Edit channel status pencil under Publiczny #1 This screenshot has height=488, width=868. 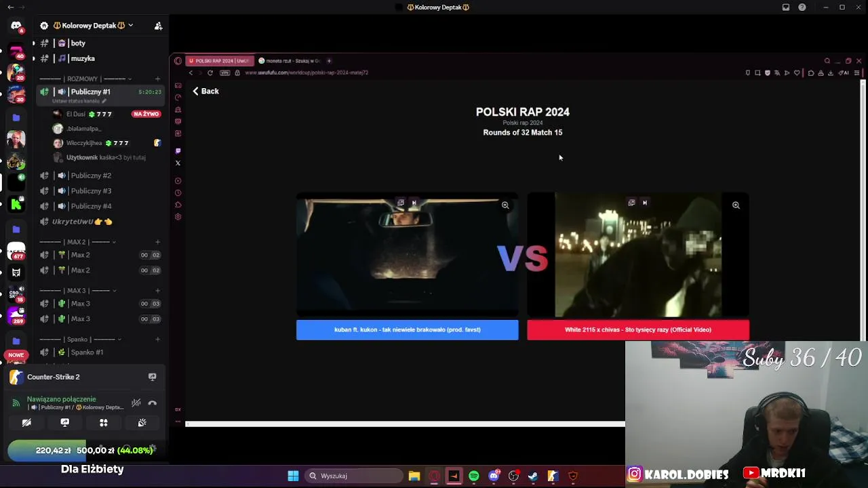coord(104,101)
